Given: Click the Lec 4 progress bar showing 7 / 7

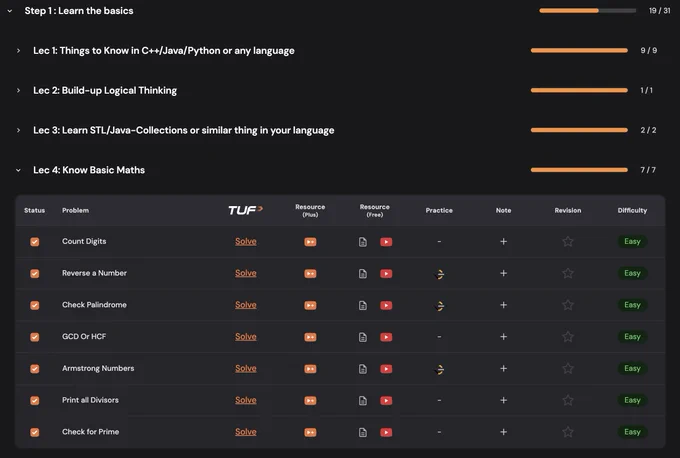Looking at the screenshot, I should point(579,170).
